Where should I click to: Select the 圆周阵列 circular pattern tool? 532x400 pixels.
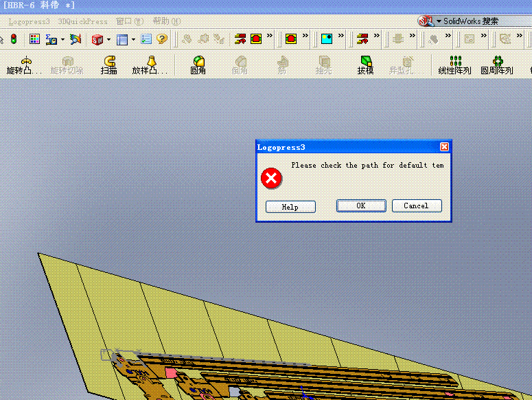click(x=497, y=65)
